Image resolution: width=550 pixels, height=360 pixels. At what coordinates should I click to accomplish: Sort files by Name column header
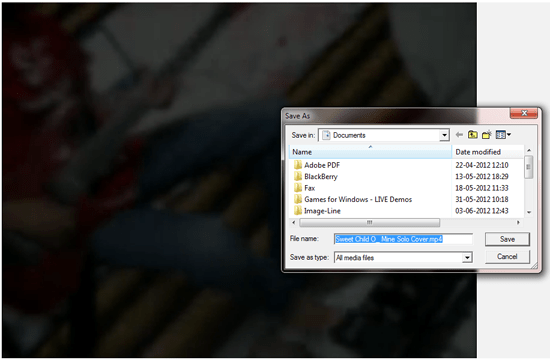(x=370, y=152)
